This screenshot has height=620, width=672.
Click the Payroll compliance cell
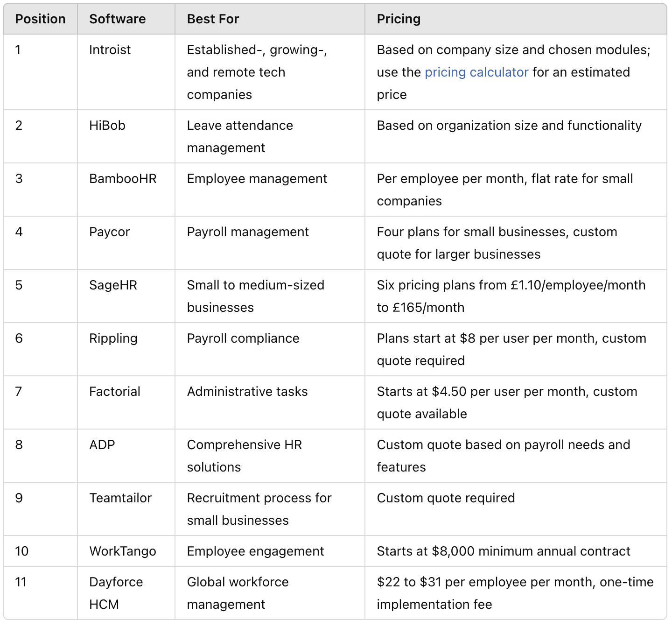click(x=270, y=349)
